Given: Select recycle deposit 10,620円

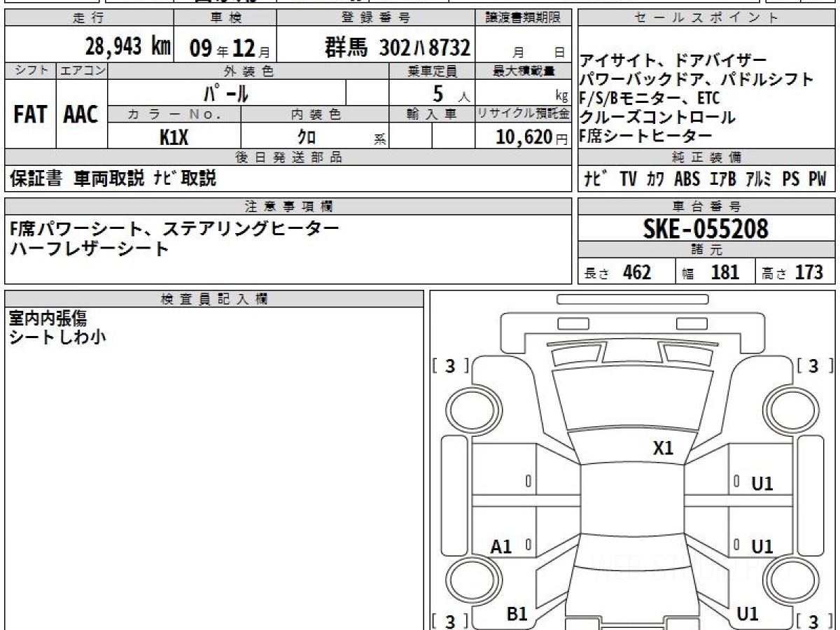Looking at the screenshot, I should pyautogui.click(x=531, y=137).
